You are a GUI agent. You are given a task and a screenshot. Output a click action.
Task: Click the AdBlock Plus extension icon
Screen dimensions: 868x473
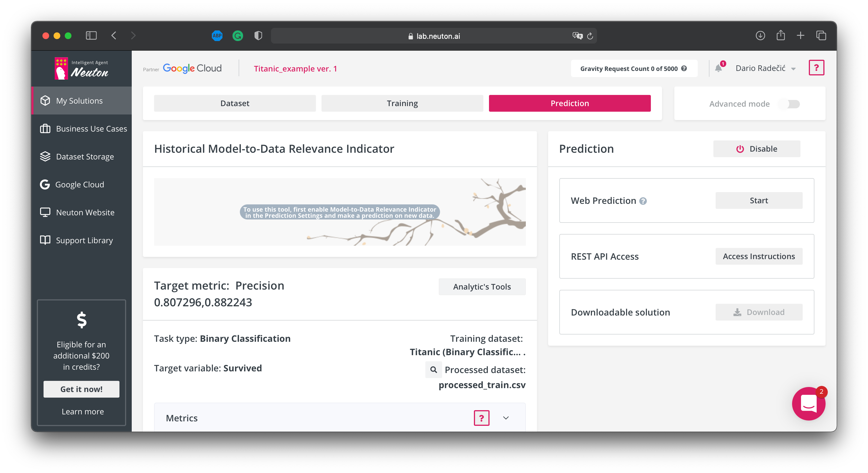(217, 36)
